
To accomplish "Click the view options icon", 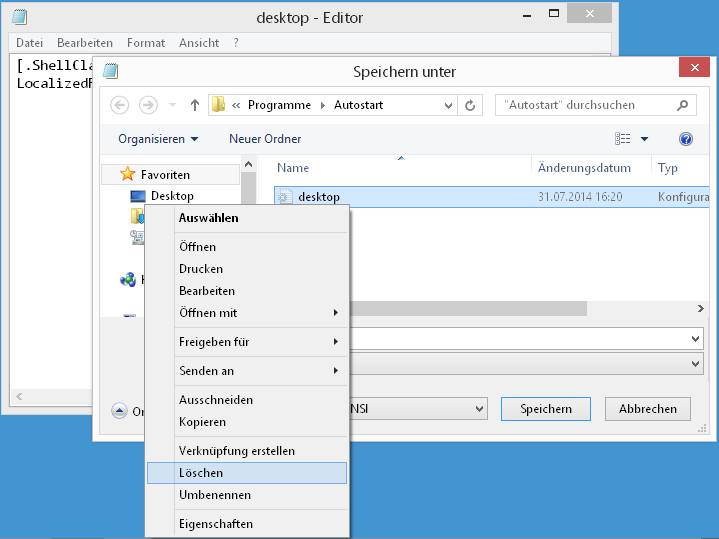I will [x=623, y=139].
